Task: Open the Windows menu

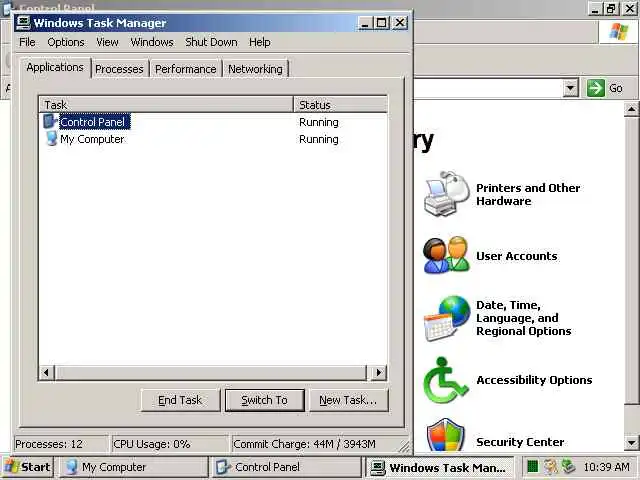Action: (152, 42)
